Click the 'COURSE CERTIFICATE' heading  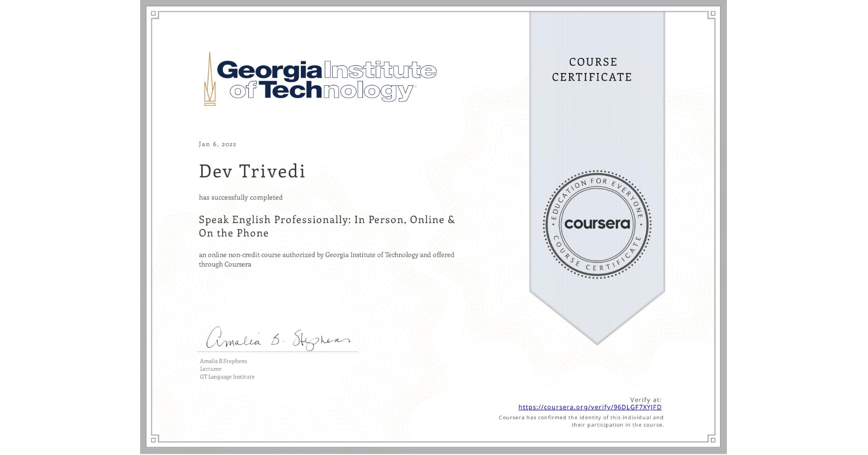pos(592,69)
